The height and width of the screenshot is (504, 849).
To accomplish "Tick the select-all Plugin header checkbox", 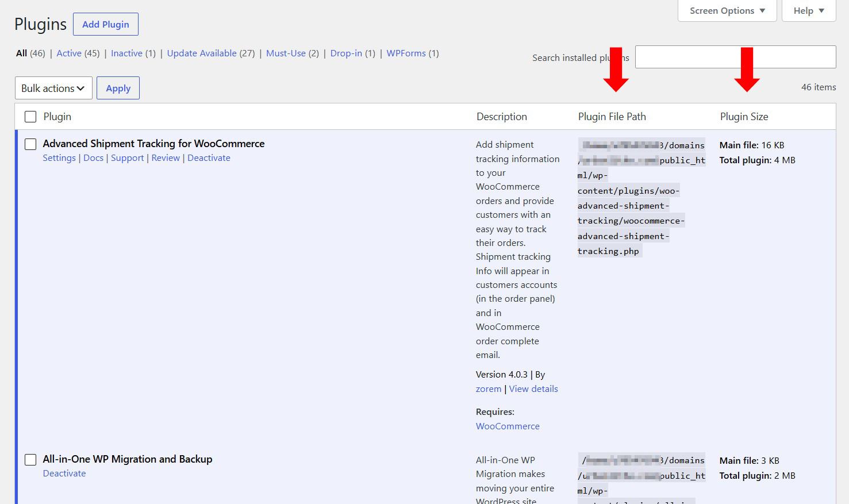I will (30, 117).
